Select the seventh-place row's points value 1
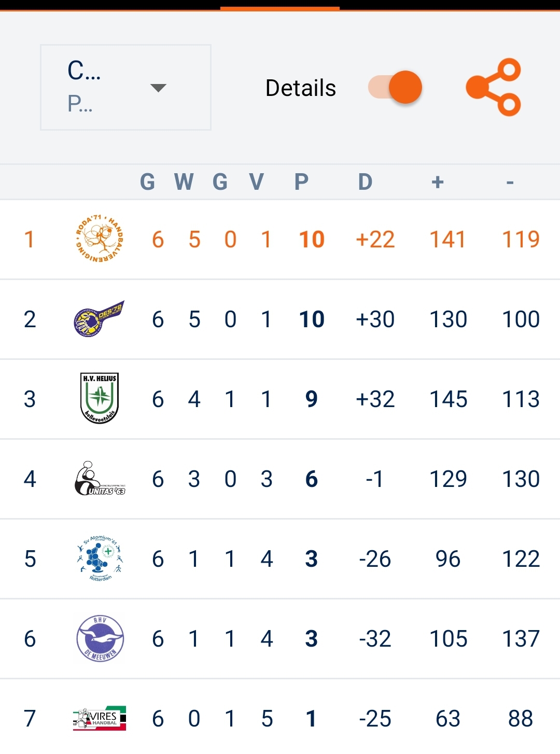This screenshot has width=560, height=754. (311, 719)
